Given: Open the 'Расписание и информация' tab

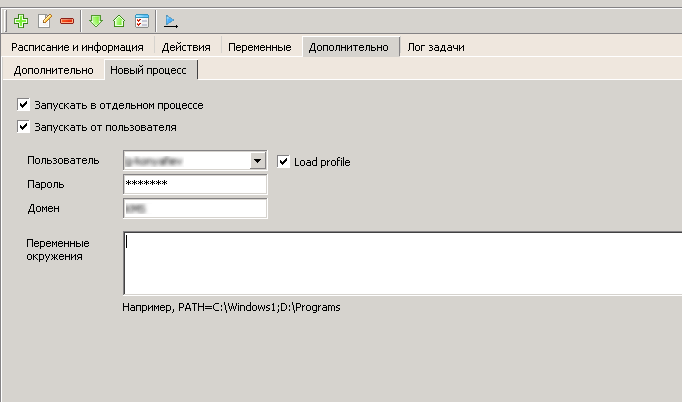Looking at the screenshot, I should 77,47.
